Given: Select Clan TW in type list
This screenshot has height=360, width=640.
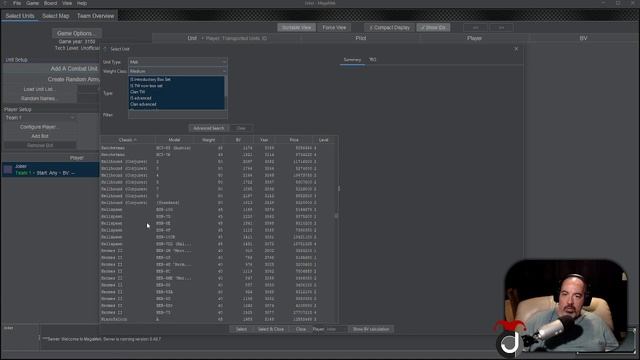Looking at the screenshot, I should [176, 92].
